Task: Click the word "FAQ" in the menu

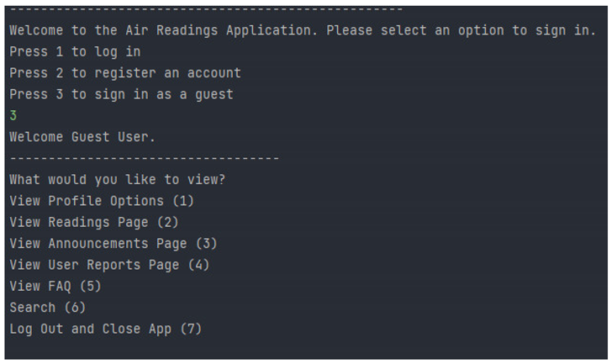Action: (60, 287)
